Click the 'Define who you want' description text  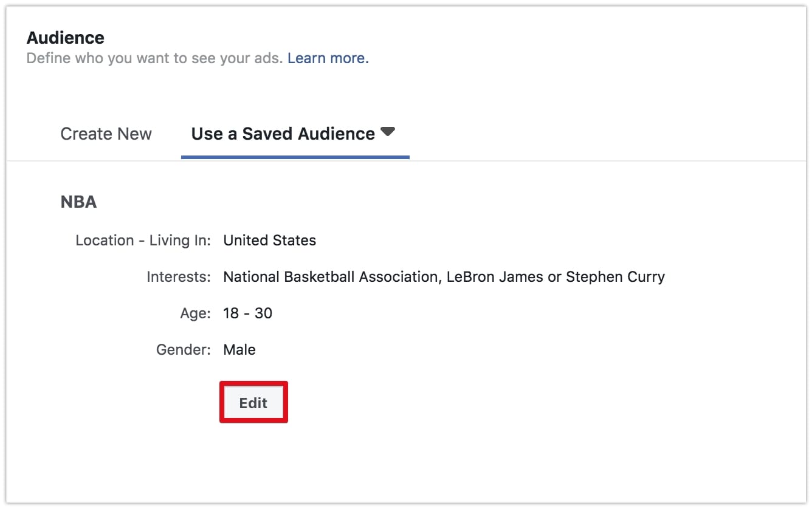pyautogui.click(x=154, y=58)
